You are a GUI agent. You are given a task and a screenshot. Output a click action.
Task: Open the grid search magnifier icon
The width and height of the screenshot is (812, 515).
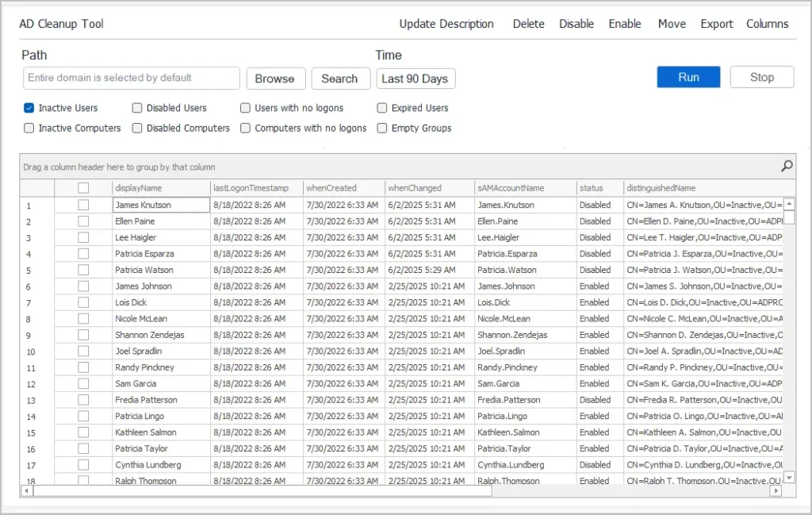[787, 167]
